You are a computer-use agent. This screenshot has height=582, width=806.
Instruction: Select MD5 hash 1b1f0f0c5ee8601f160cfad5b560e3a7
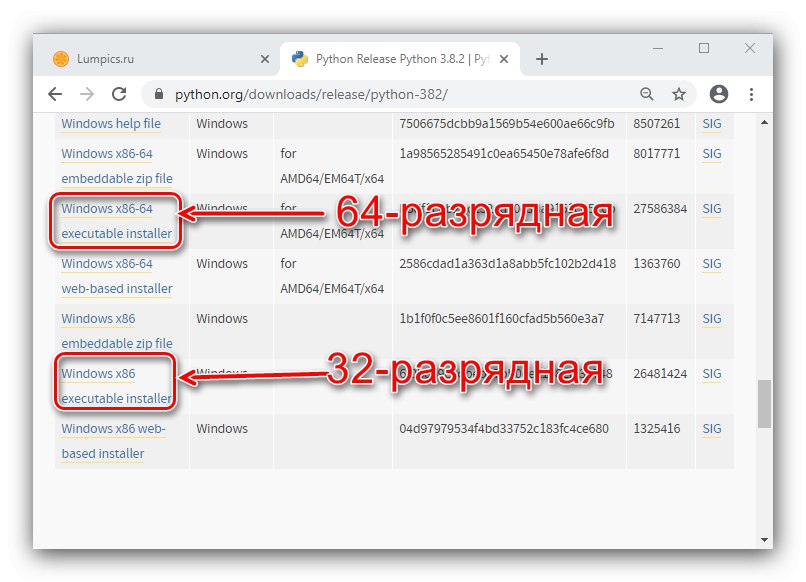click(x=502, y=319)
